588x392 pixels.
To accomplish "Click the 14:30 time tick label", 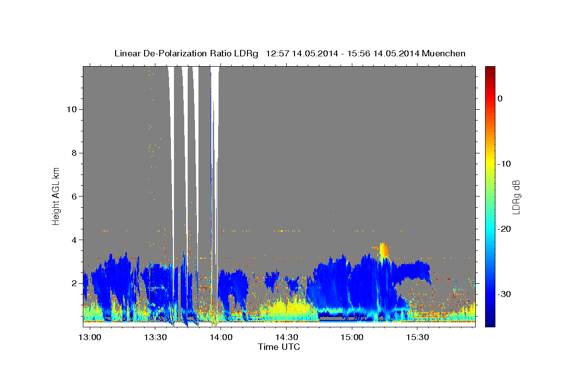I will 287,337.
